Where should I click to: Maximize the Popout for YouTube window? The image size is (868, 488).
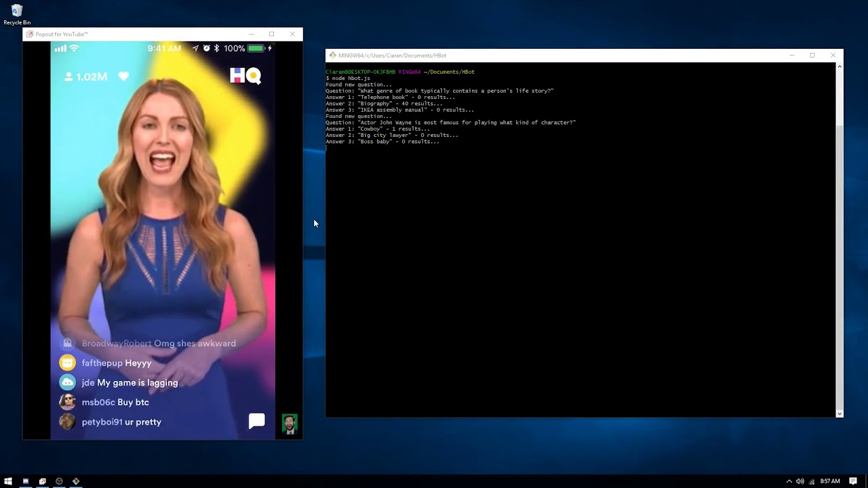(x=272, y=34)
